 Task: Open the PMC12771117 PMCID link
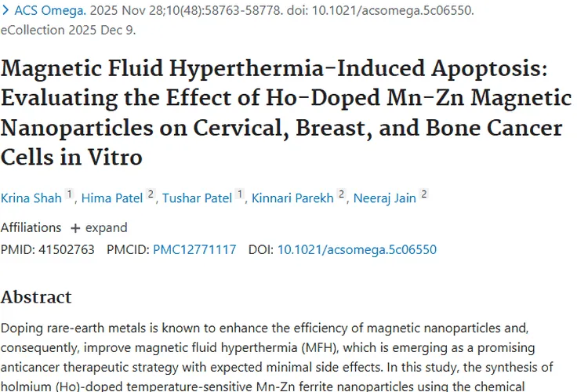[x=194, y=249]
